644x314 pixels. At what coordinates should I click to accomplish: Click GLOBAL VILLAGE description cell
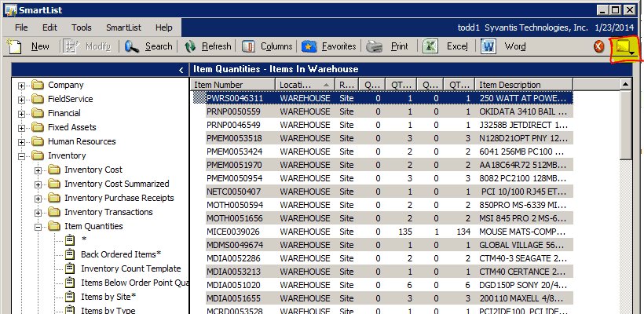click(524, 245)
